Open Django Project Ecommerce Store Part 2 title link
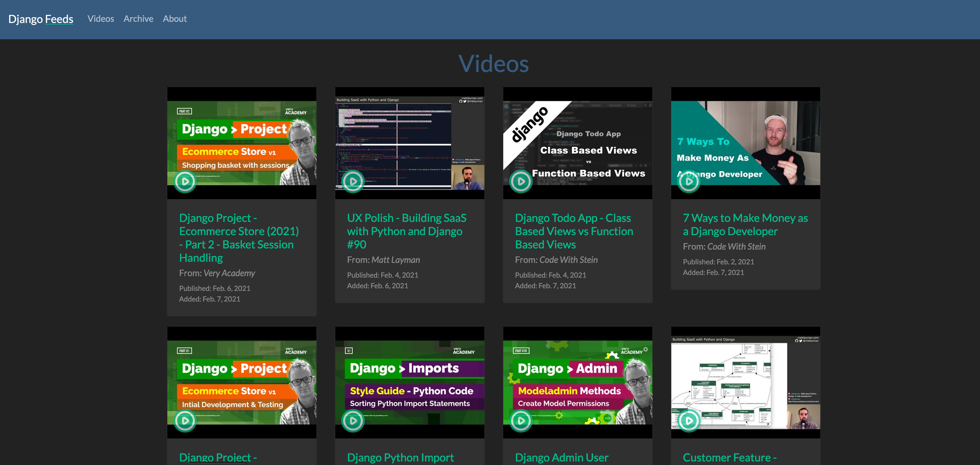This screenshot has width=980, height=465. click(x=239, y=238)
